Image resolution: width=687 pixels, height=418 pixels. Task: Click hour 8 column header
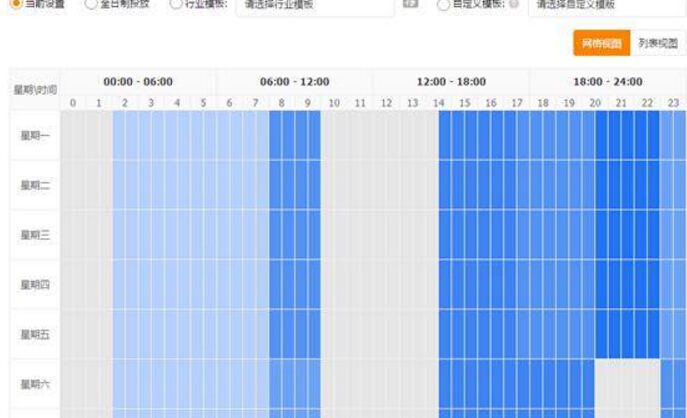282,103
